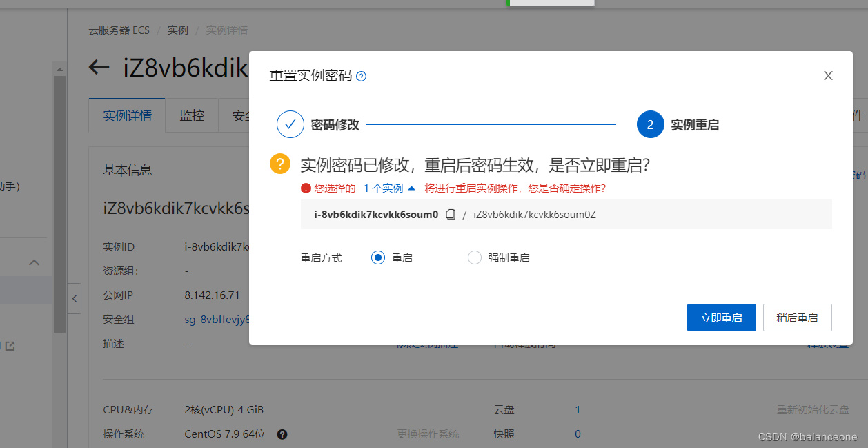The height and width of the screenshot is (448, 868).
Task: Click the 立即重启 button
Action: 721,317
